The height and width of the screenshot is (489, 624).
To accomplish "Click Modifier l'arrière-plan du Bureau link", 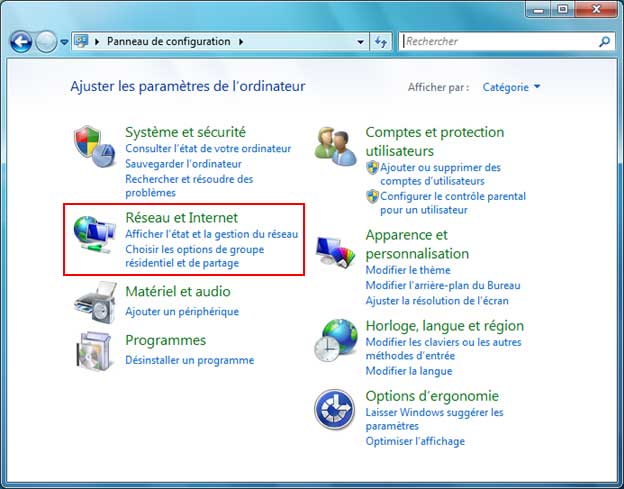I will [x=443, y=285].
